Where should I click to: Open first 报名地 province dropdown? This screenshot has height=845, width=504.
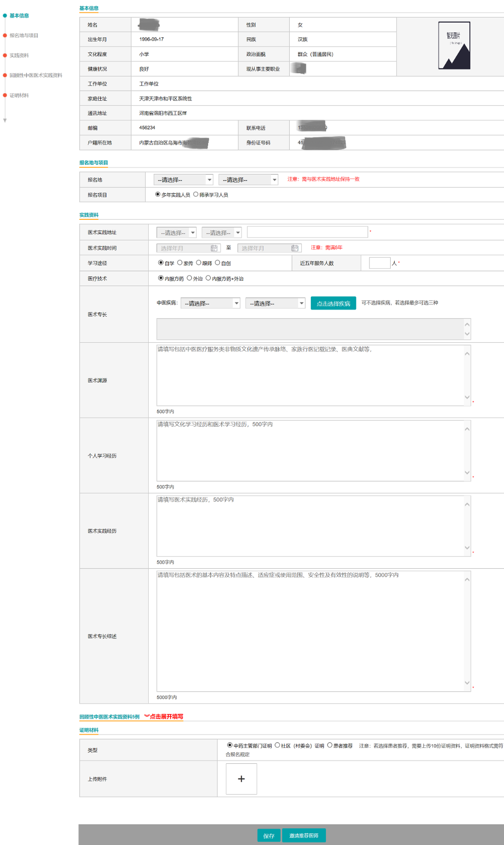pyautogui.click(x=183, y=179)
